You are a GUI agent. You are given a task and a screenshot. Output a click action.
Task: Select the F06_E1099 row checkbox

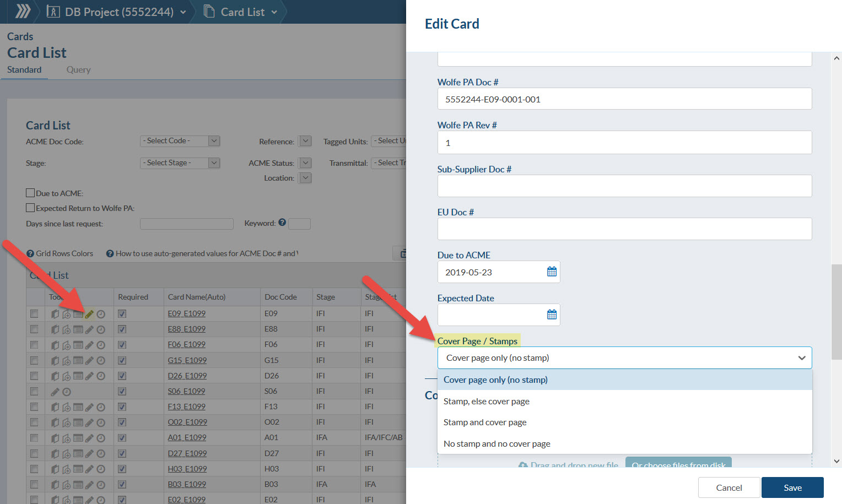click(34, 344)
